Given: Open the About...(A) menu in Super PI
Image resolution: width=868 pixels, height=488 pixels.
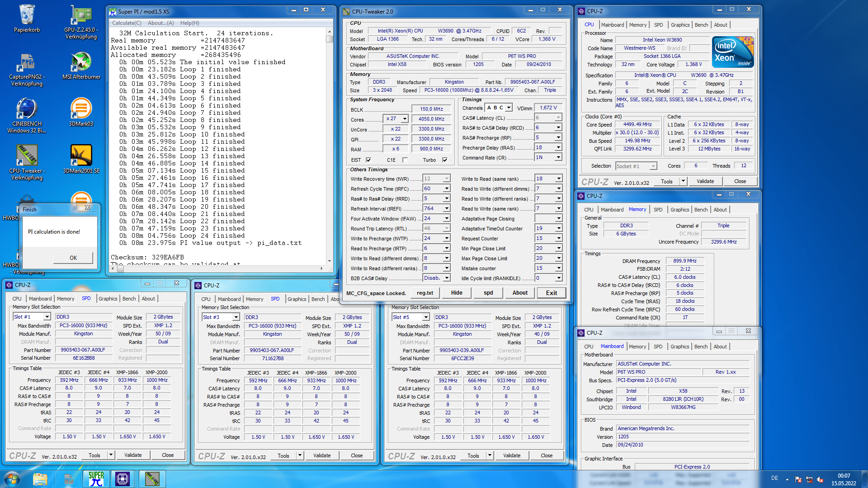Looking at the screenshot, I should (160, 23).
